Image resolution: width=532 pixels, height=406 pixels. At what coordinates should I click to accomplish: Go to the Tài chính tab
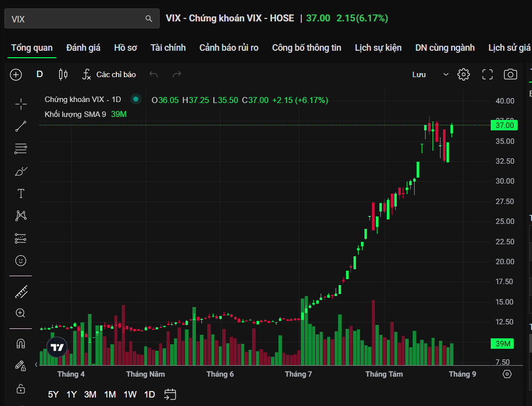tap(168, 48)
